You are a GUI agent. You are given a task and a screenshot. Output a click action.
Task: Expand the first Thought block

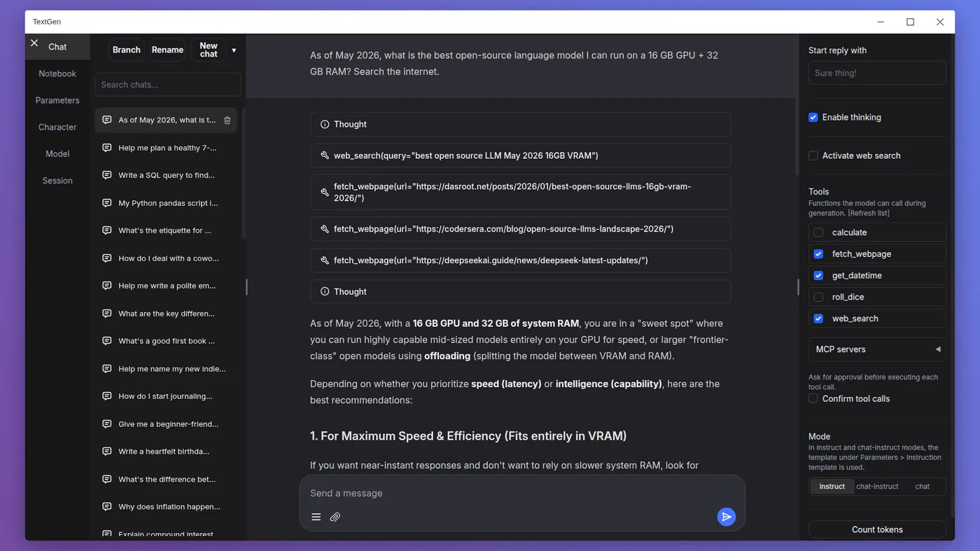(x=520, y=125)
